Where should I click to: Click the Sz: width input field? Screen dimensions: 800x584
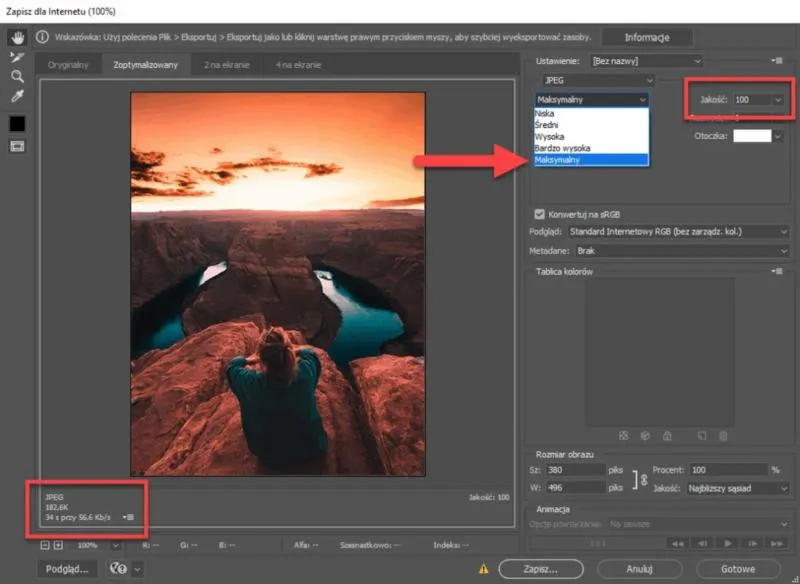point(576,470)
